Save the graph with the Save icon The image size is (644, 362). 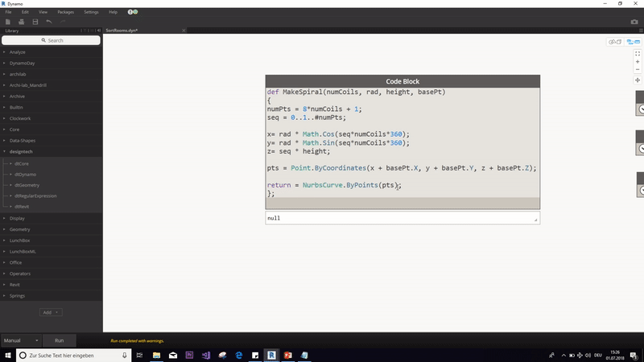pos(35,22)
